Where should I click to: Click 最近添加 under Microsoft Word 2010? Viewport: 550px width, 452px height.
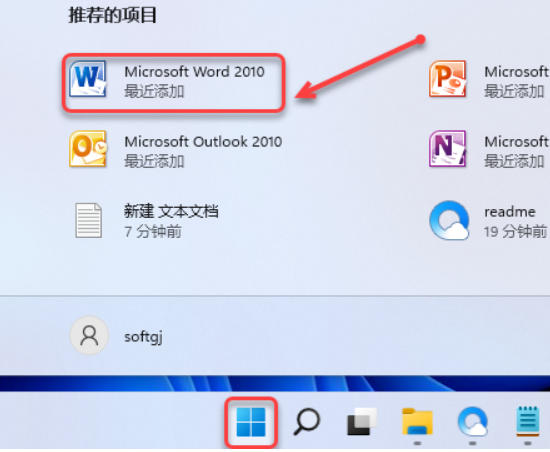coord(154,92)
